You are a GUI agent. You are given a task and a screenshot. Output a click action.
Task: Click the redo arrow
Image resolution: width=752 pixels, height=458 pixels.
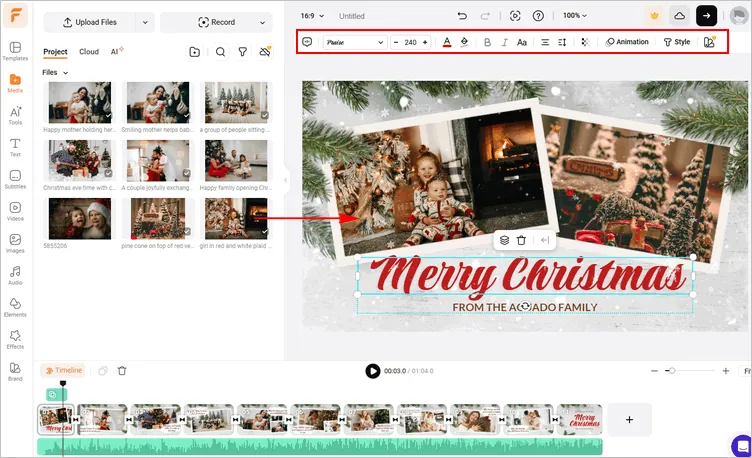tap(485, 16)
